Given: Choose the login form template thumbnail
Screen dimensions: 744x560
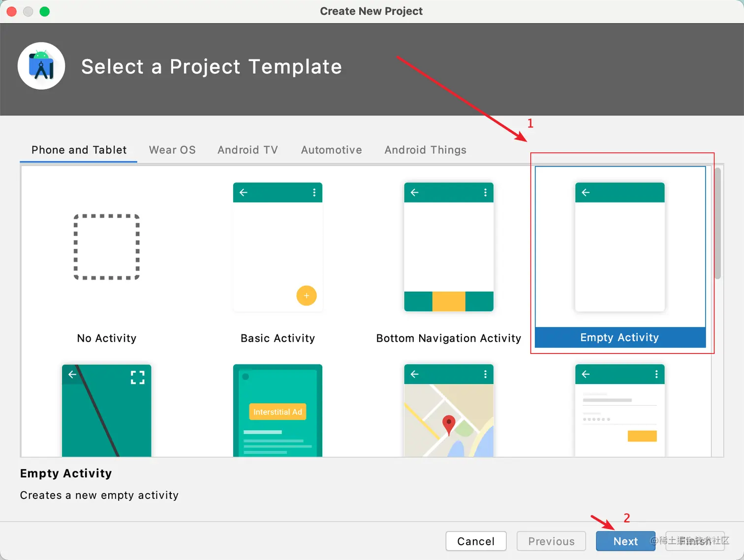Looking at the screenshot, I should tap(620, 411).
